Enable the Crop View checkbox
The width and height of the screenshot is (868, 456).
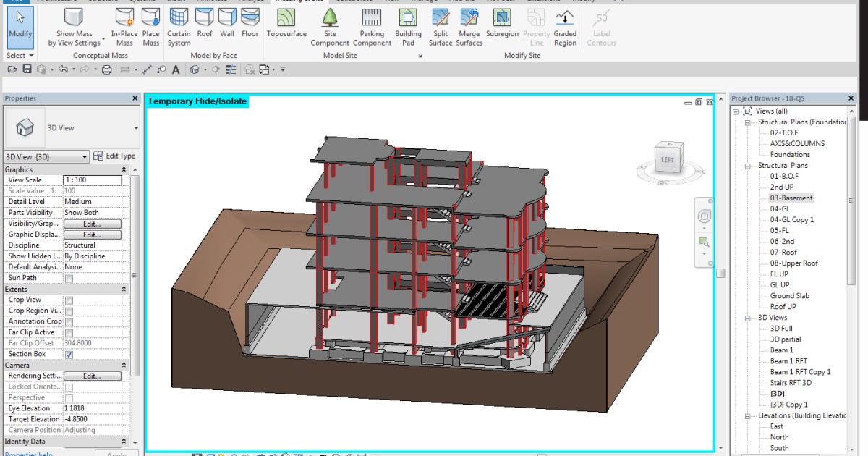click(67, 300)
